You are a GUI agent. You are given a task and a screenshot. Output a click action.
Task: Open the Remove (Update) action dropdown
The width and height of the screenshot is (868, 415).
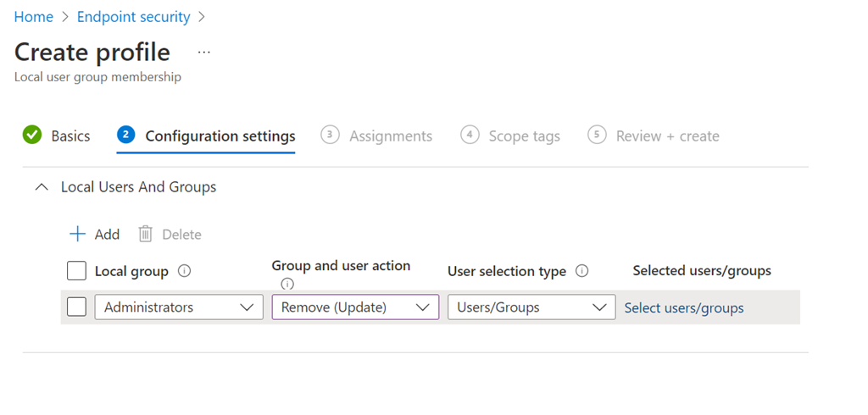355,307
